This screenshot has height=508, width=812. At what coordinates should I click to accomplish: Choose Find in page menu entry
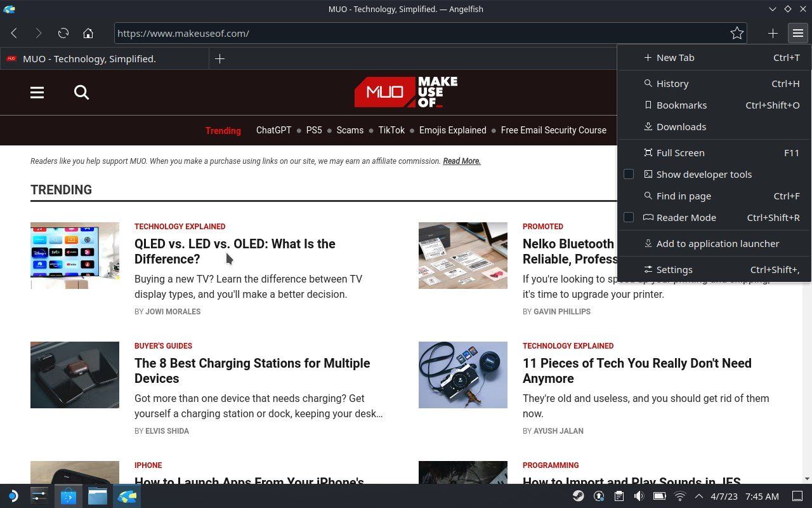point(714,196)
